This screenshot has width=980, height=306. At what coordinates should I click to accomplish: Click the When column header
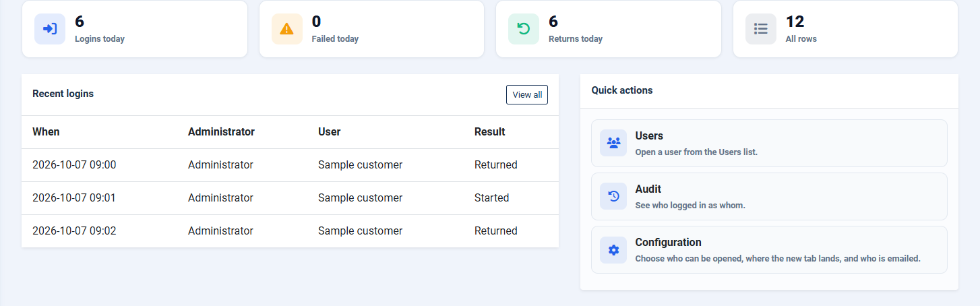click(46, 132)
